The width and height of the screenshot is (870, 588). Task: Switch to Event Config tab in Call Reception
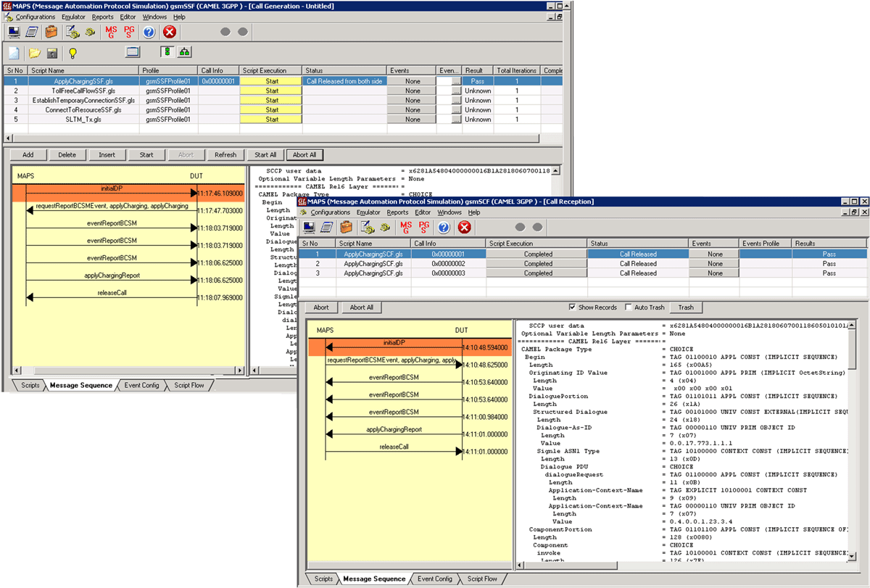coord(435,579)
